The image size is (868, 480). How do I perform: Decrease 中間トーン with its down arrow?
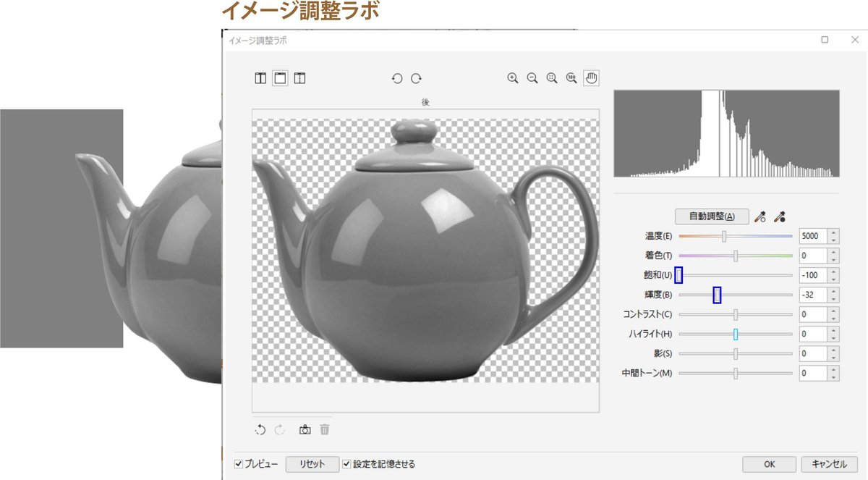(834, 377)
